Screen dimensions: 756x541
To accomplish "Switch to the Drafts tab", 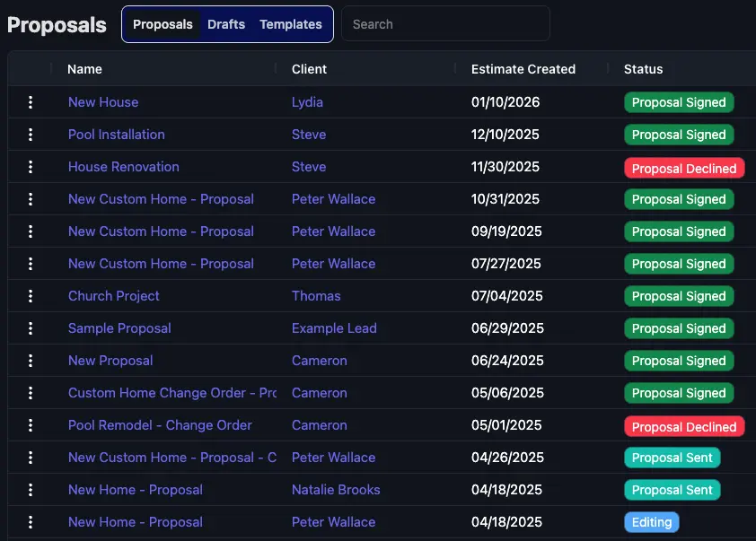I will pos(226,24).
